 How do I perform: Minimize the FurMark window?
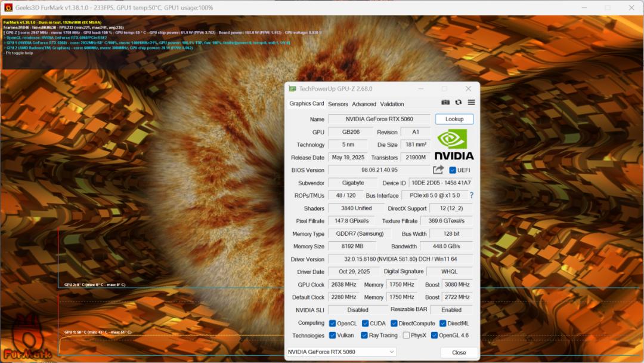[584, 7]
